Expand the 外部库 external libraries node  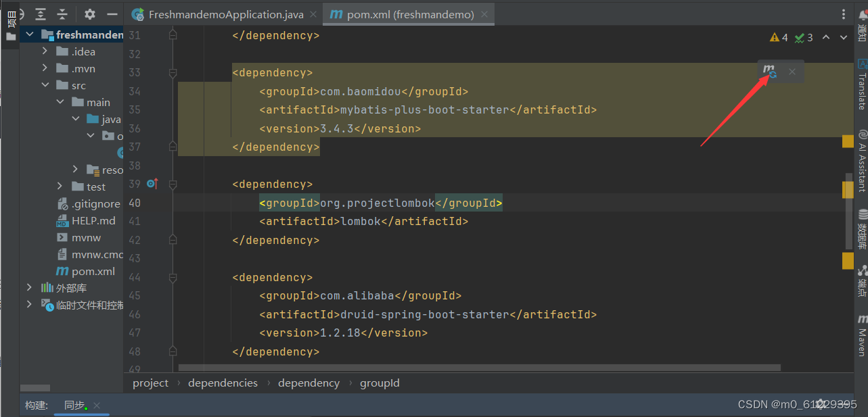(28, 287)
